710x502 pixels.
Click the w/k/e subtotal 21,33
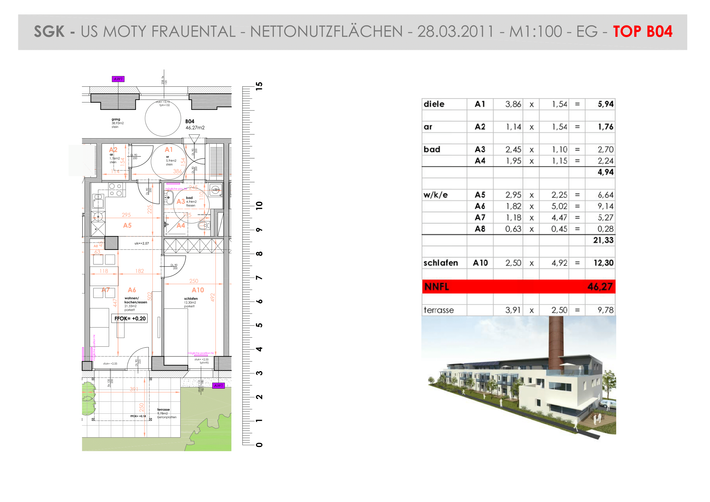[x=603, y=240]
